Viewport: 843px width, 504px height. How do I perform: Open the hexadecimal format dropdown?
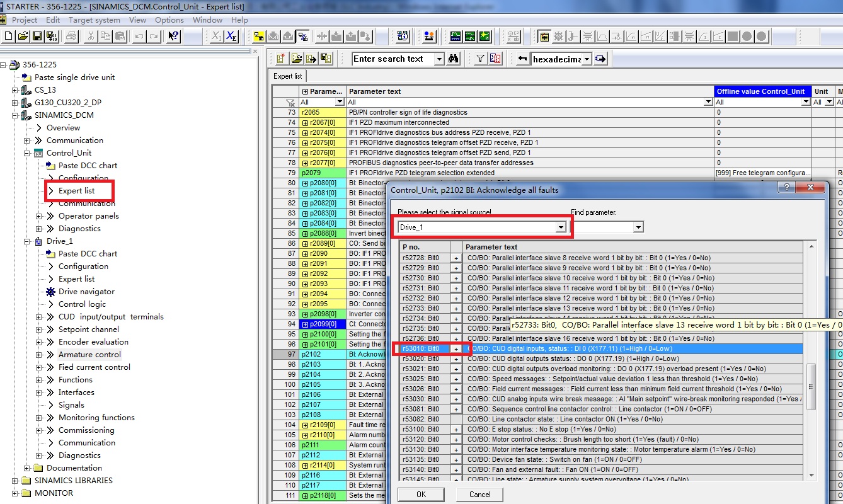(x=587, y=59)
